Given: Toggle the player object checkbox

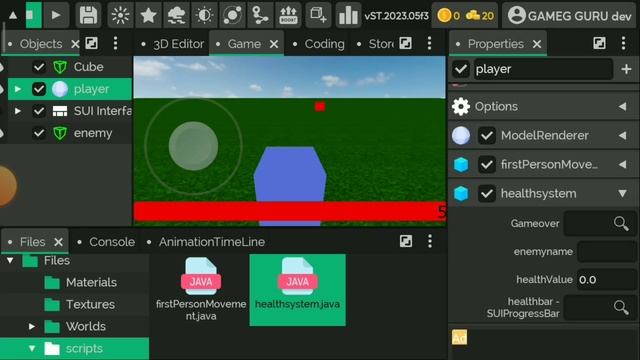Looking at the screenshot, I should click(x=39, y=89).
